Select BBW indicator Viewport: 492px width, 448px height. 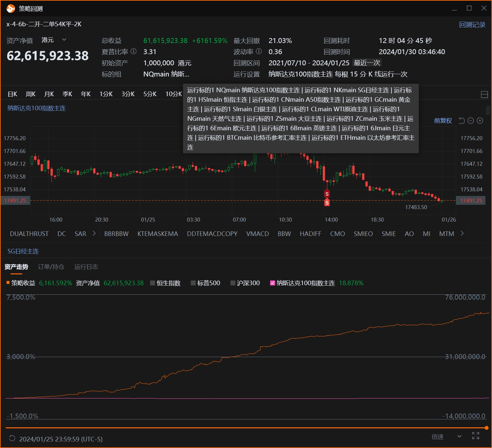tap(284, 234)
